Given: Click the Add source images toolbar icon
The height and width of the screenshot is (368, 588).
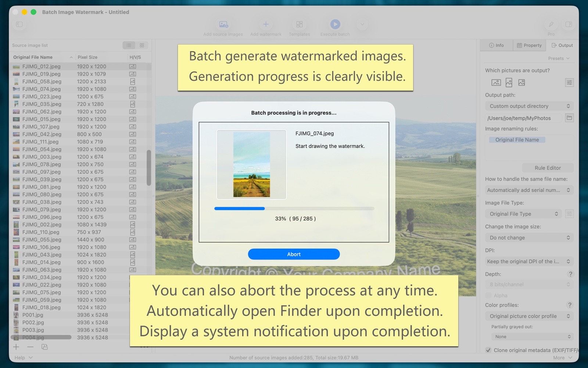Looking at the screenshot, I should point(223,25).
